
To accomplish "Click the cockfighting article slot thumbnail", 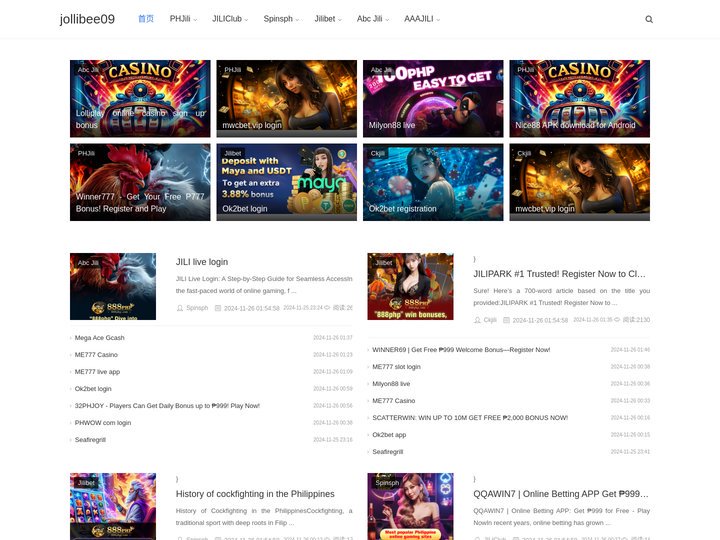I will coord(113,506).
